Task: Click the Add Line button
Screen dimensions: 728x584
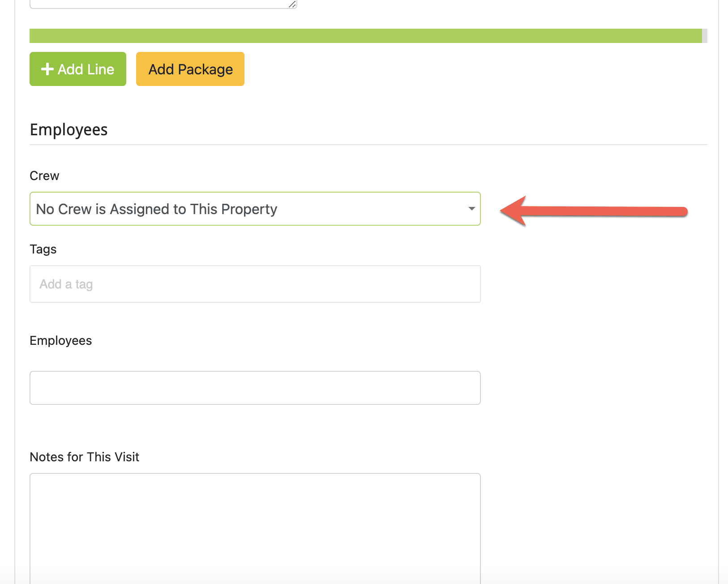Action: click(x=77, y=69)
